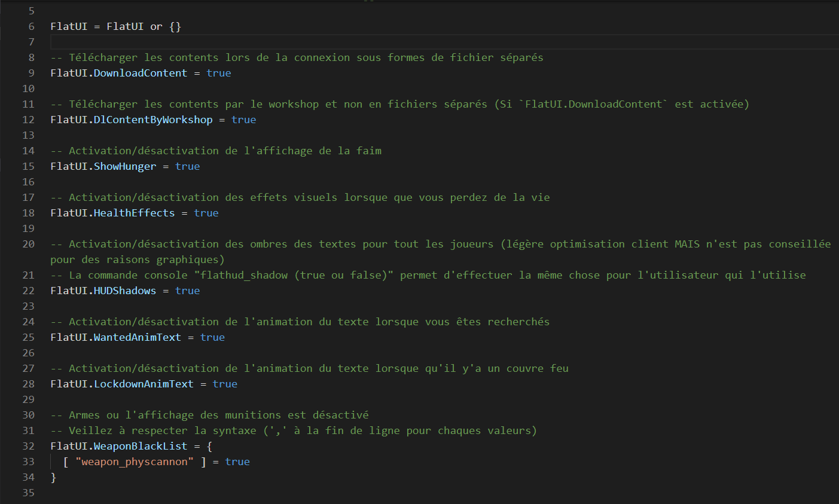Click the true value on the DownloadContent line
The width and height of the screenshot is (839, 504).
point(219,73)
